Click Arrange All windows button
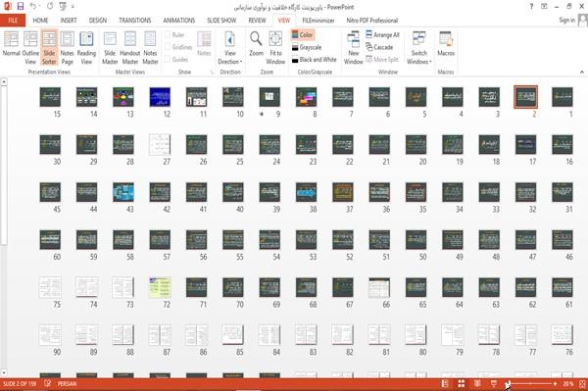The width and height of the screenshot is (588, 391). (382, 35)
